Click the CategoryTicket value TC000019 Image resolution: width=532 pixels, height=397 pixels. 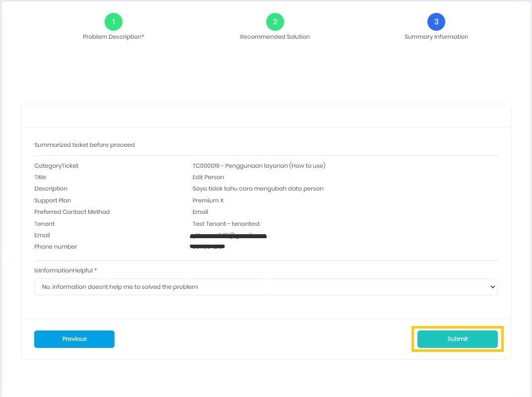[258, 165]
